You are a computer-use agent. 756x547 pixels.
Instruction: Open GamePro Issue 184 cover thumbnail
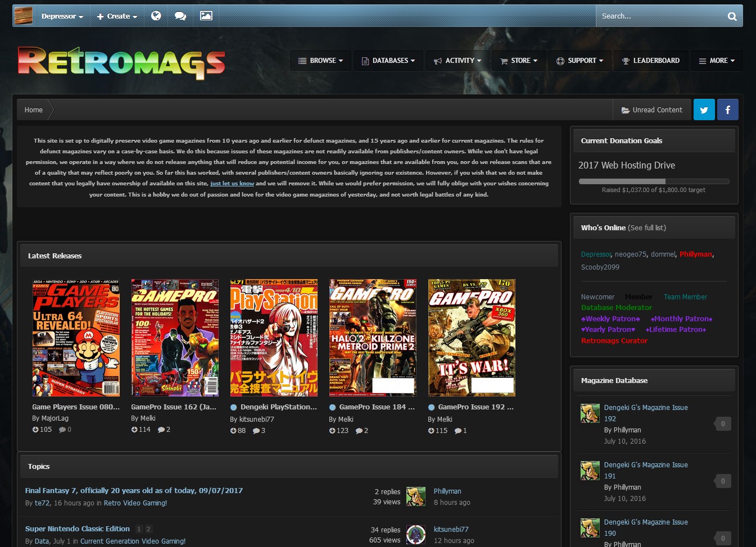[373, 338]
